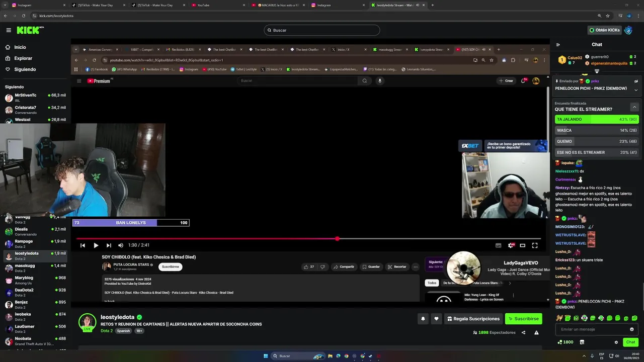Click Regala Suscripciones button
Image resolution: width=644 pixels, height=362 pixels.
tap(473, 319)
